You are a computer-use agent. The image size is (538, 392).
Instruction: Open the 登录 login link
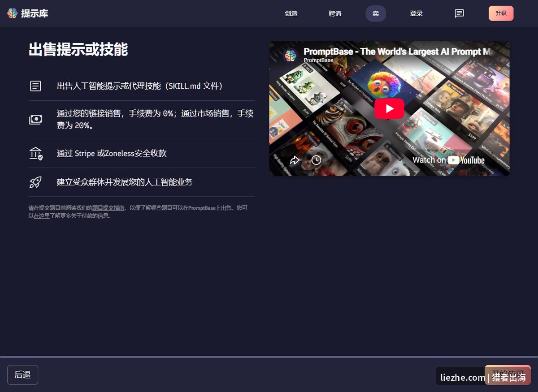(416, 13)
